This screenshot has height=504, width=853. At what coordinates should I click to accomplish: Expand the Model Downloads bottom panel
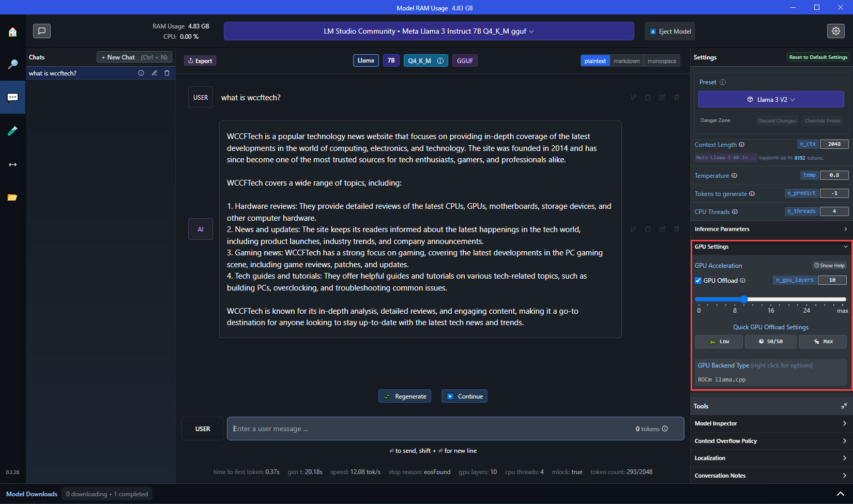[x=841, y=494]
